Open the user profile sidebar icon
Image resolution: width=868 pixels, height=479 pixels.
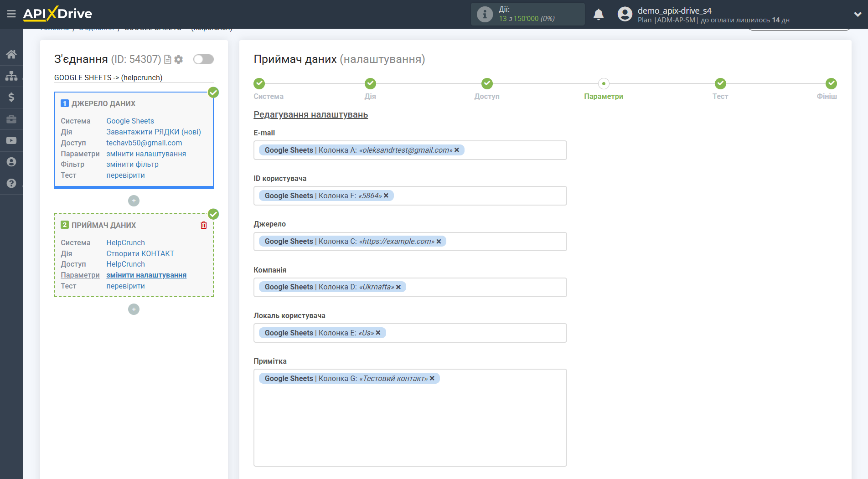pos(11,162)
